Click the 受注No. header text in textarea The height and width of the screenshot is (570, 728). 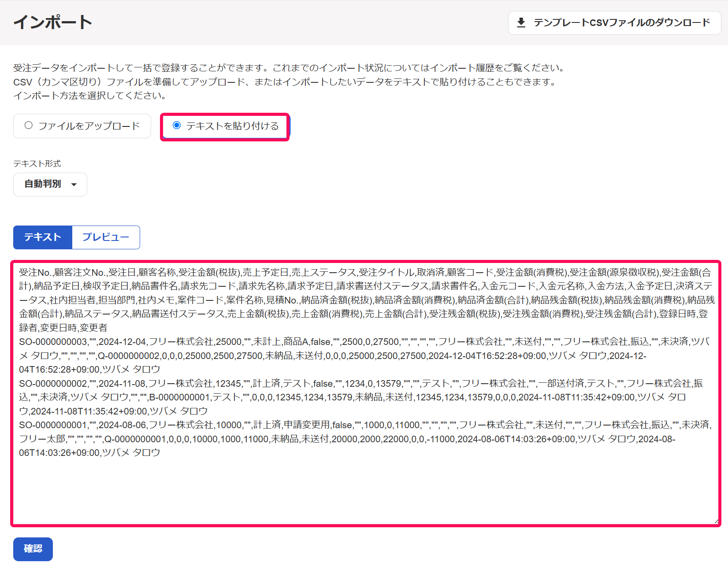pos(35,273)
